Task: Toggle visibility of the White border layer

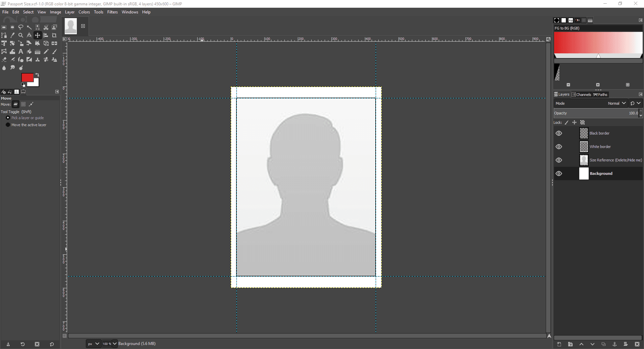Action: [x=558, y=147]
